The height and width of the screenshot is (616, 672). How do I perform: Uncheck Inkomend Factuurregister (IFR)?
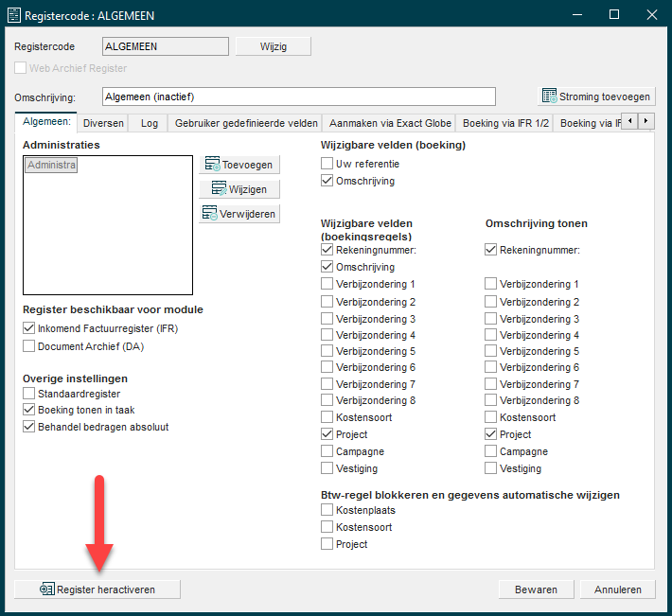click(28, 328)
